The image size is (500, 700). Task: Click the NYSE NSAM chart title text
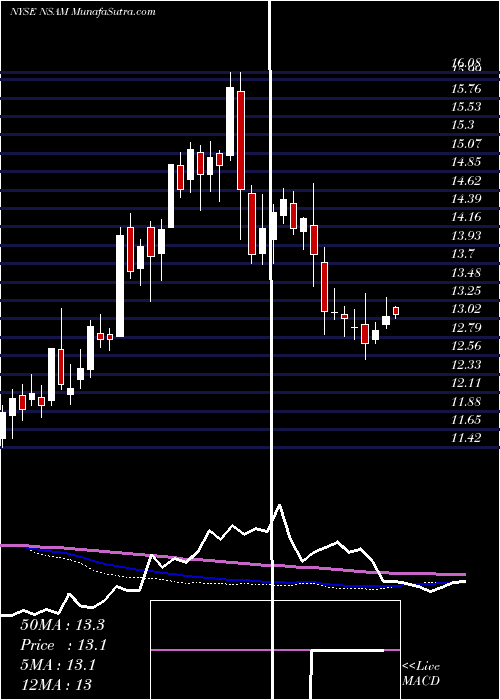(x=83, y=12)
